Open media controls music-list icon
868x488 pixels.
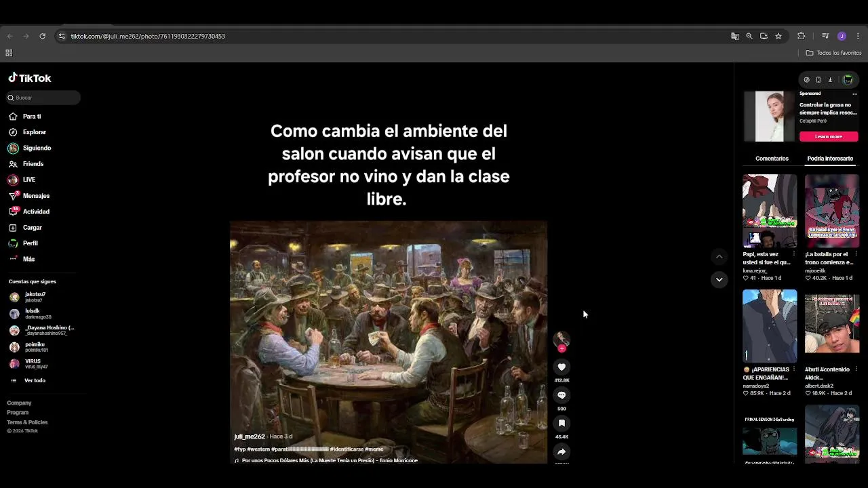click(825, 36)
